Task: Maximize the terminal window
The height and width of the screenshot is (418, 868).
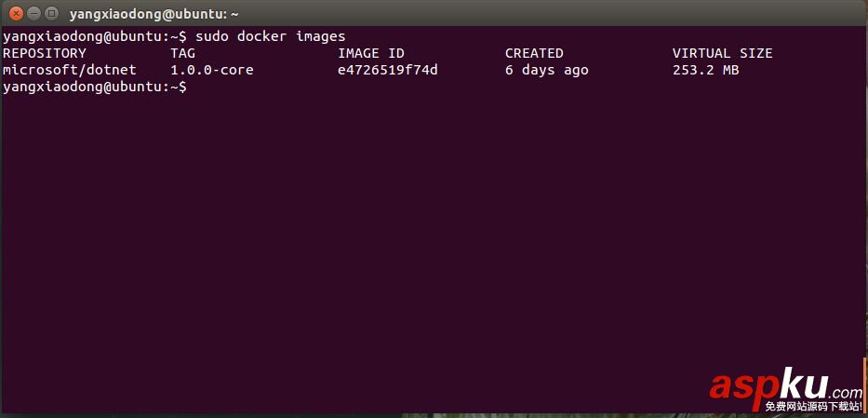Action: coord(50,14)
